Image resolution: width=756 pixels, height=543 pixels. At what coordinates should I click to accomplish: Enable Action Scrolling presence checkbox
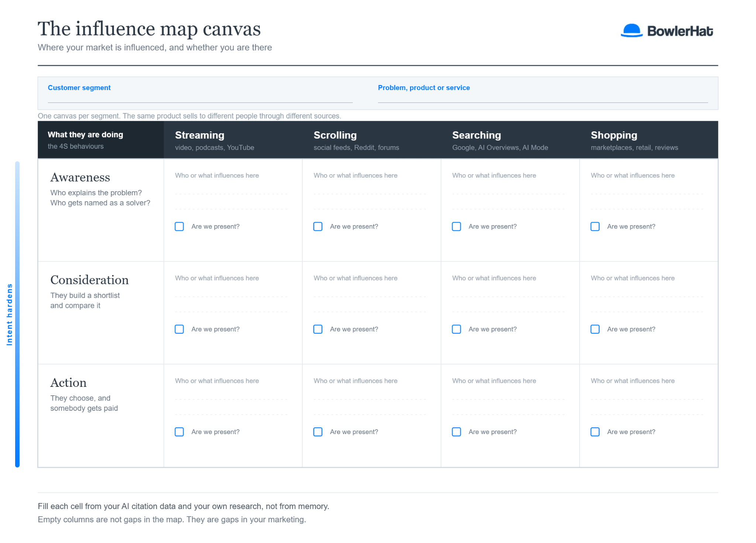point(318,432)
